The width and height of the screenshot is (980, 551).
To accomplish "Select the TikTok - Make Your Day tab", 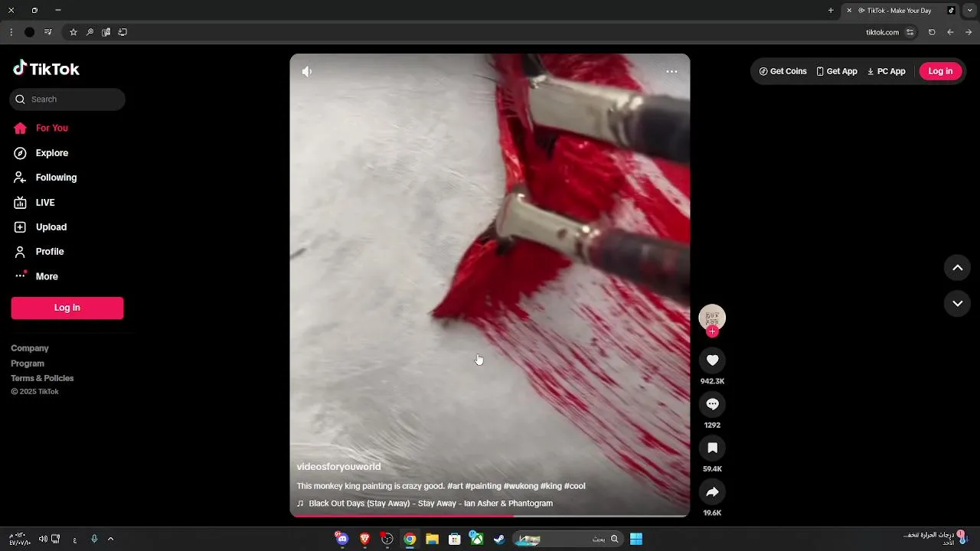I will 900,11.
